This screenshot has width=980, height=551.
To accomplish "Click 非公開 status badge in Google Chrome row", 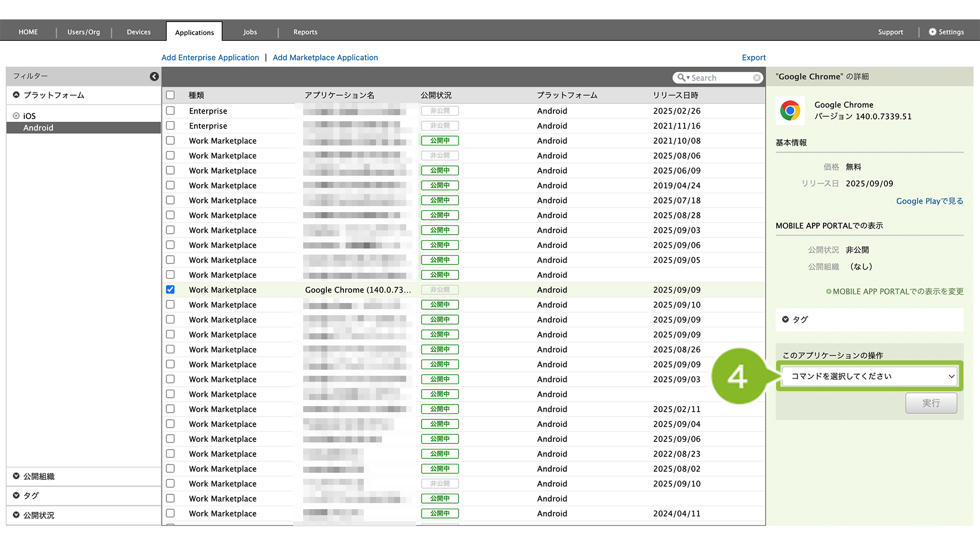I will tap(440, 290).
